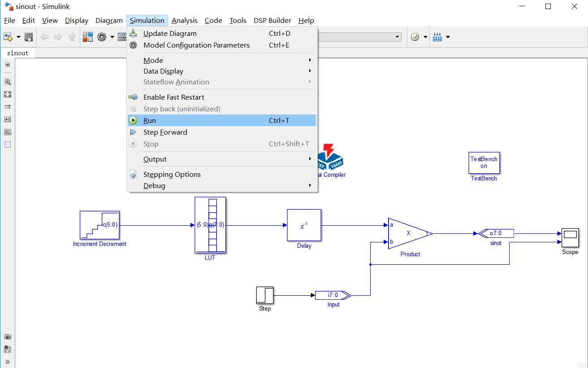This screenshot has height=368, width=588.
Task: Toggle the TestBench on block
Action: point(484,163)
